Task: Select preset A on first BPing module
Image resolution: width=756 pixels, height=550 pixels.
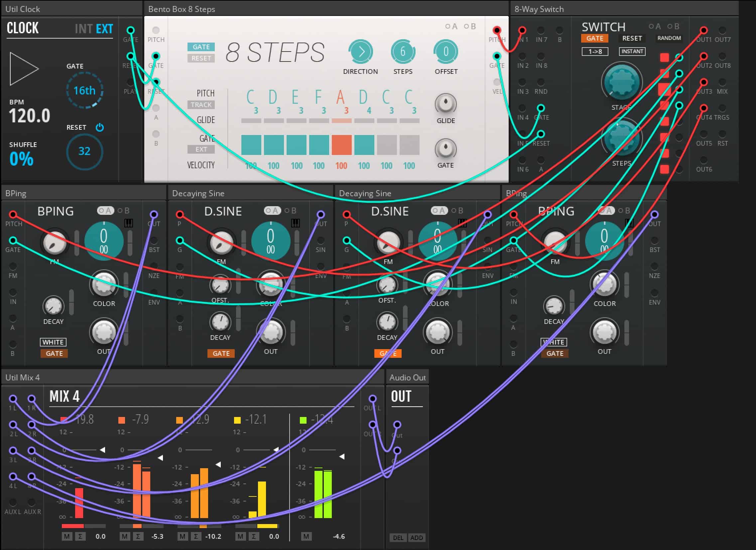Action: point(105,211)
